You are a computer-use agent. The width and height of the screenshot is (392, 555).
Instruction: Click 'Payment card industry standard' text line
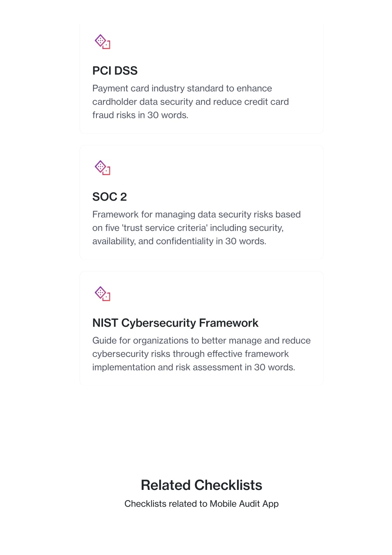[182, 88]
